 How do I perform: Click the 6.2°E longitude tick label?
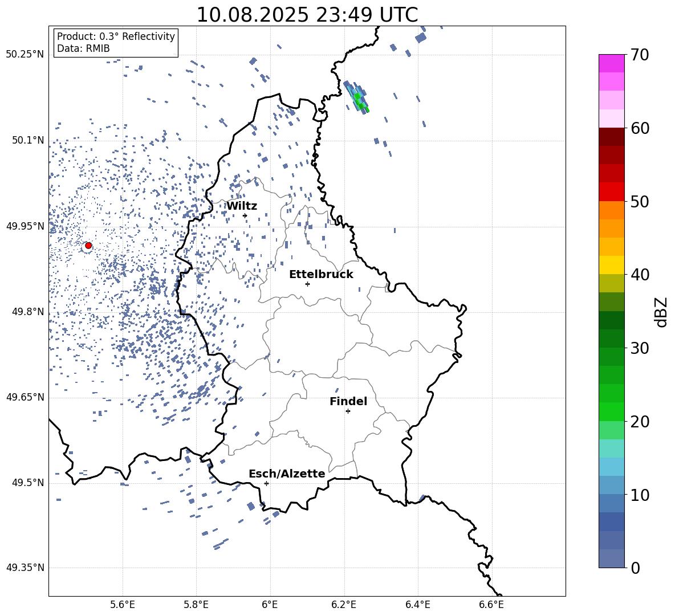[344, 605]
